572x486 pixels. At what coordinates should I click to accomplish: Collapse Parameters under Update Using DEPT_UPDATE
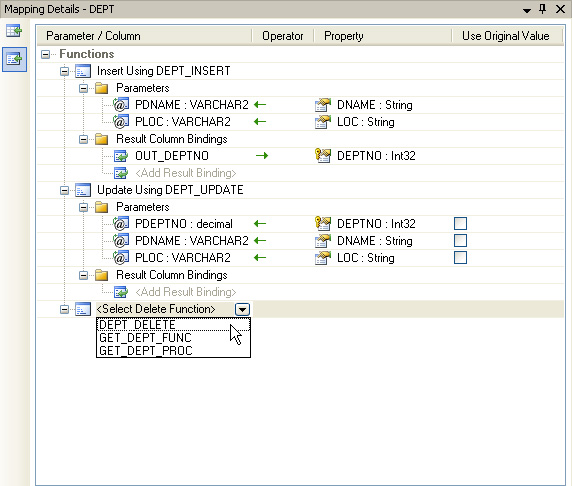click(83, 207)
